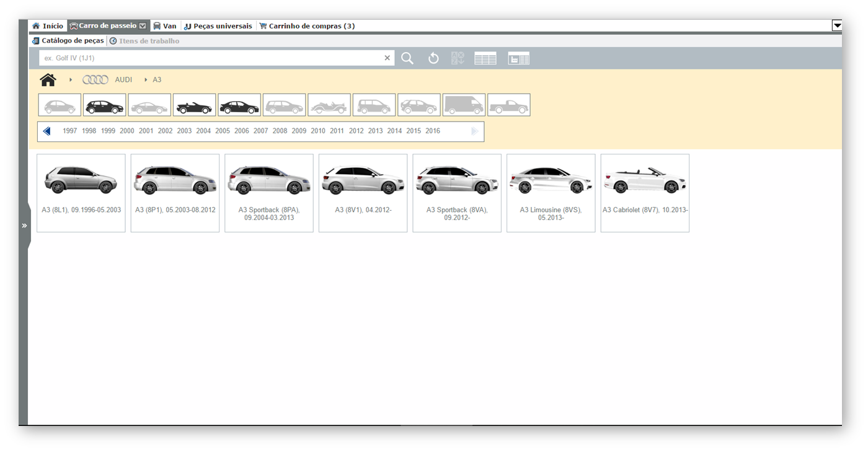Filter by box van body type
The height and width of the screenshot is (452, 868).
(464, 105)
